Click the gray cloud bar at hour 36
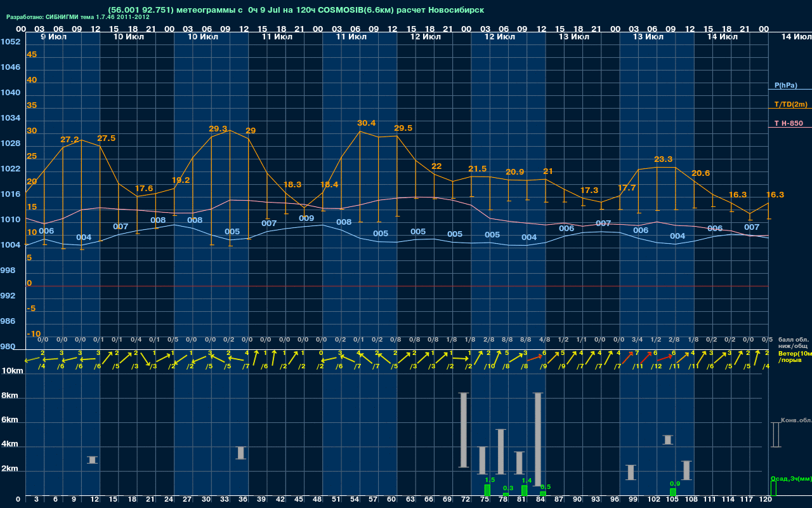This screenshot has width=812, height=508. click(x=240, y=453)
